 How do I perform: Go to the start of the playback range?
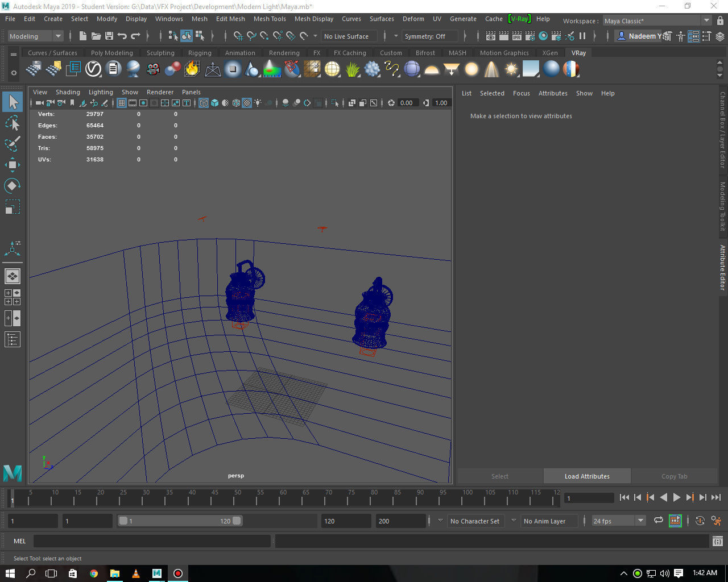[x=624, y=497]
